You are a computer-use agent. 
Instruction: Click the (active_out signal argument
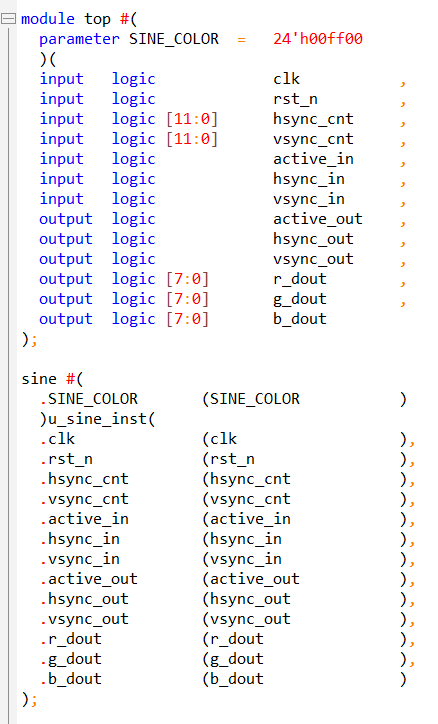coord(251,579)
